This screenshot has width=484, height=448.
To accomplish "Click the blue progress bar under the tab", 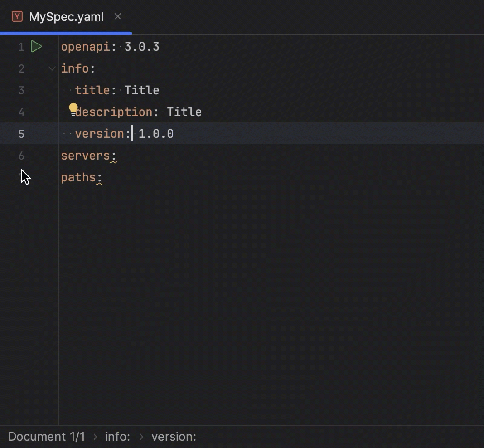I will tap(66, 33).
